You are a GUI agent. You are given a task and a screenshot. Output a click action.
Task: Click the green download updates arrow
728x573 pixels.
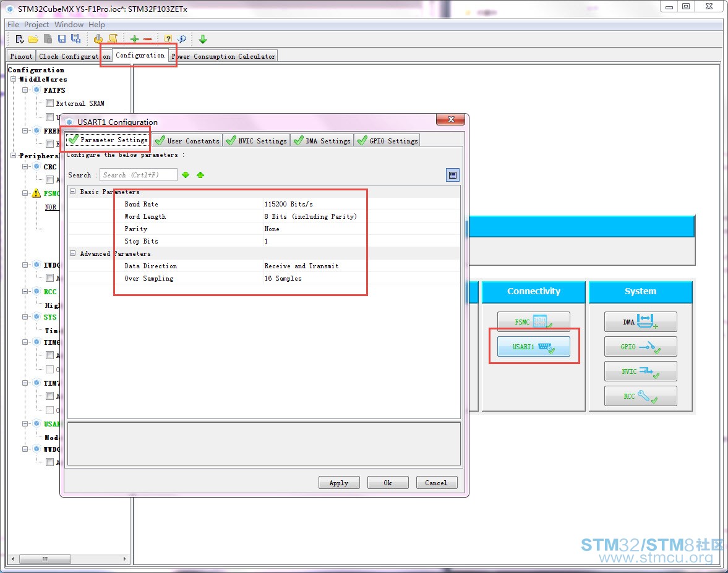point(203,39)
